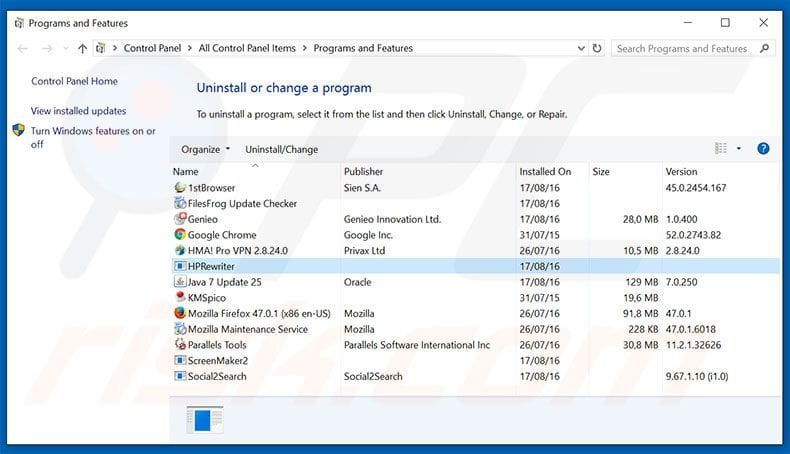Click the 228 KB size cell
This screenshot has width=790, height=454.
pos(643,329)
